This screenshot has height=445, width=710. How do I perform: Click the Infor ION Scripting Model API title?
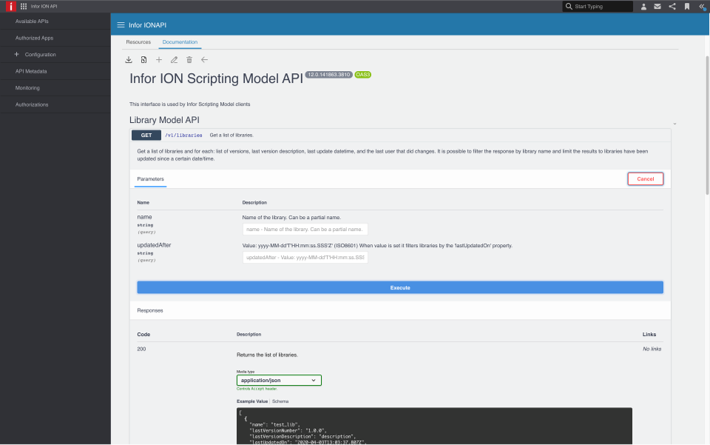[x=216, y=79]
